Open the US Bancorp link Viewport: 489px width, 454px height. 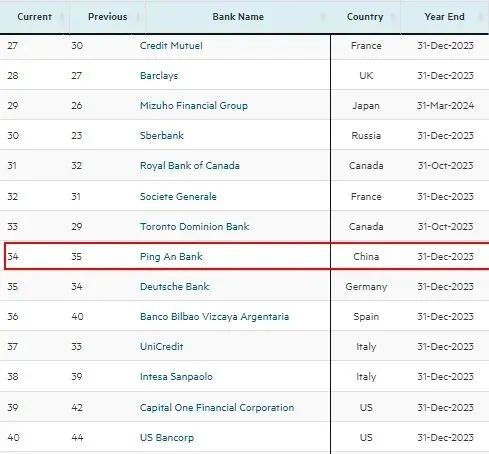(167, 437)
